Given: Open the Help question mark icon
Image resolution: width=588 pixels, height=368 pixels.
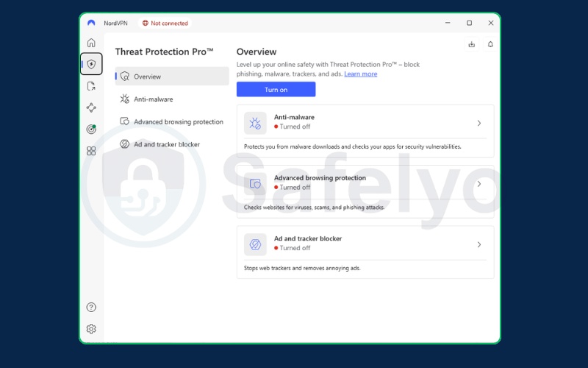Looking at the screenshot, I should point(91,307).
